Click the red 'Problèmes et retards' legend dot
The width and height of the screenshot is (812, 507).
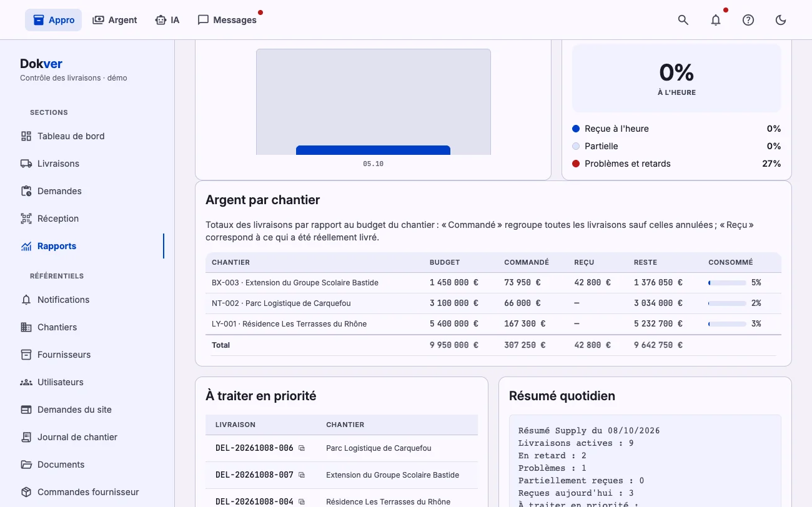point(576,164)
